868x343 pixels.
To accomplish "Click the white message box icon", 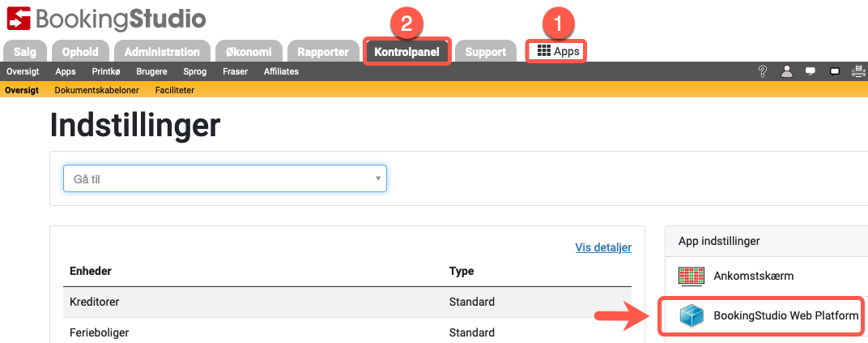I will tap(835, 71).
